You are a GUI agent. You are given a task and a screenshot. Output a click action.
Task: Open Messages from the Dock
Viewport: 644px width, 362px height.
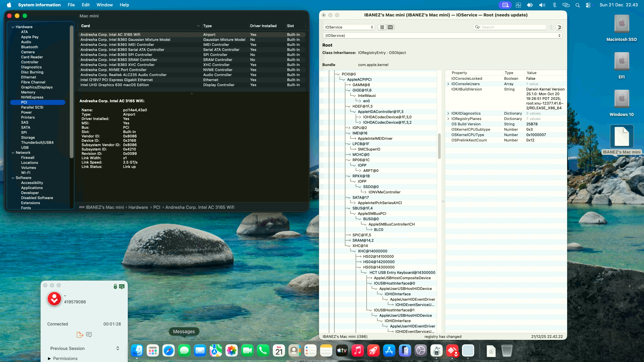coord(184,351)
